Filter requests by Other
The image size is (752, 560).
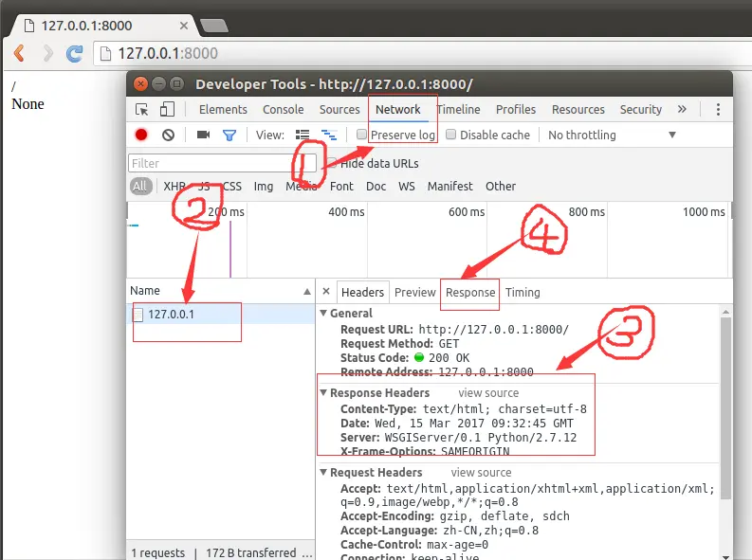click(501, 187)
